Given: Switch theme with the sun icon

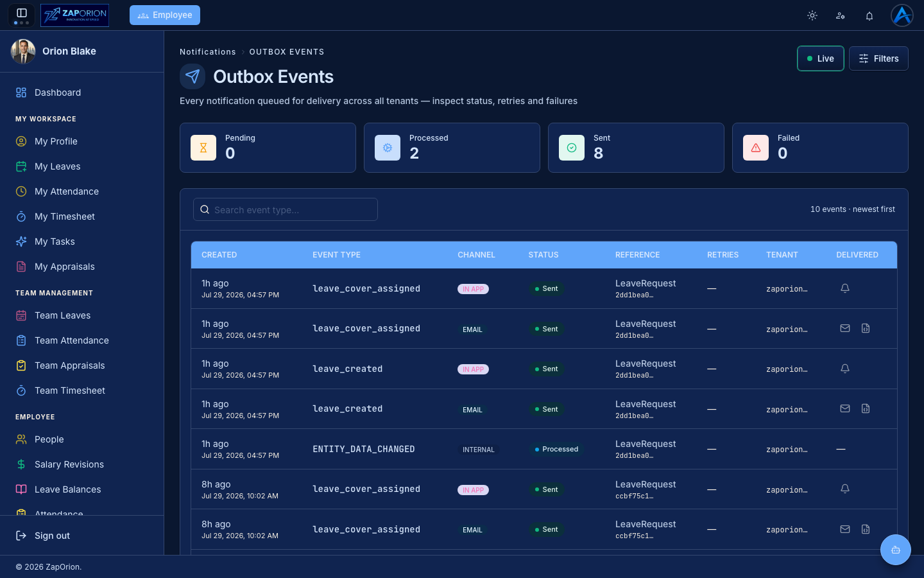Looking at the screenshot, I should [x=812, y=15].
